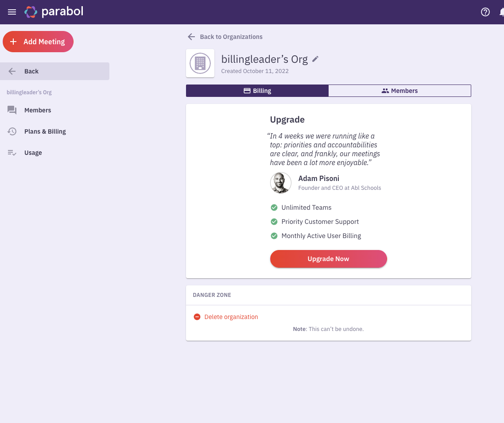Click Delete organization
The image size is (504, 423).
click(x=231, y=316)
